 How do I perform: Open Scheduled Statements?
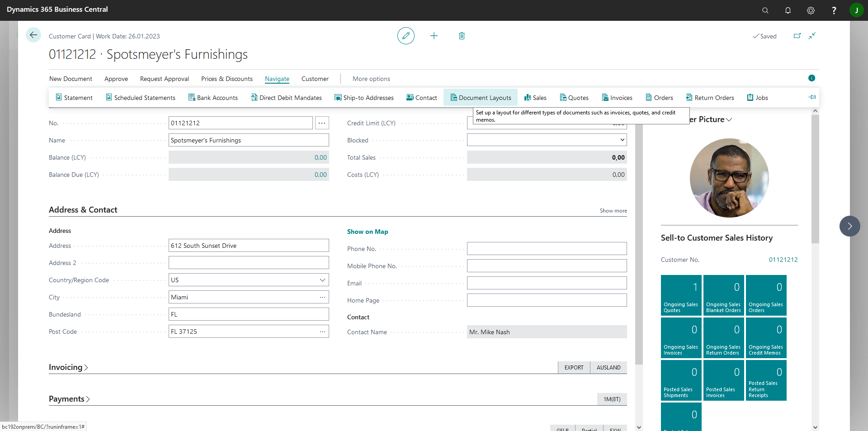[x=141, y=98]
